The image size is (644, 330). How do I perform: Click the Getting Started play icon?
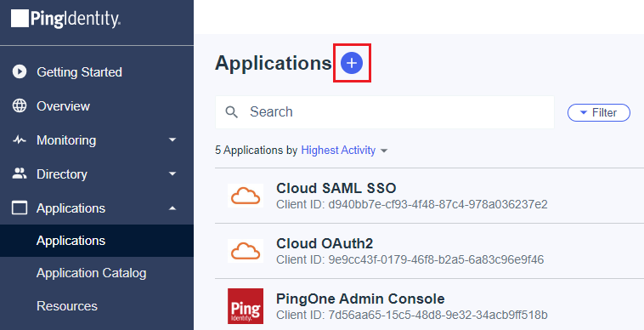[20, 71]
